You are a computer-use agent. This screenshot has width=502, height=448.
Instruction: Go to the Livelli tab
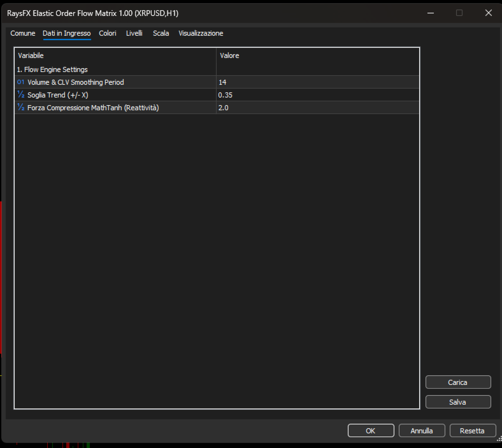134,33
